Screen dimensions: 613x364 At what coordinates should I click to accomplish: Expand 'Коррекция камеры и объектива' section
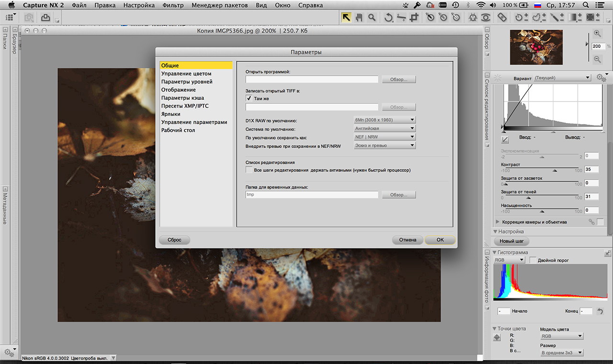click(498, 222)
